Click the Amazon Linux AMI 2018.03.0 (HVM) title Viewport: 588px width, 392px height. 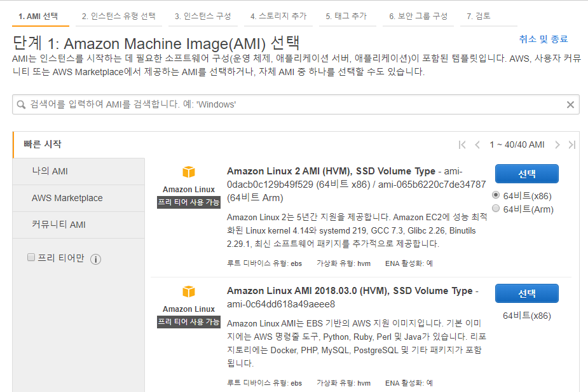(350, 291)
